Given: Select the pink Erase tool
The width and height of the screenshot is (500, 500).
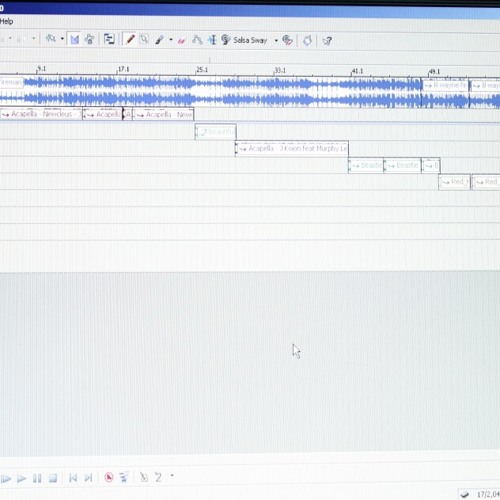Looking at the screenshot, I should point(181,40).
